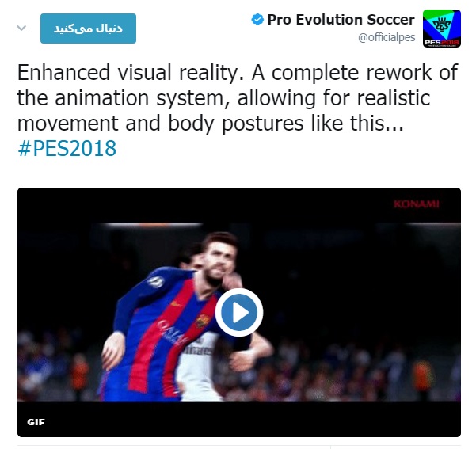Viewport: 476px width, 449px height.
Task: Click the Barcelona crest on the jersey
Action: pyautogui.click(x=202, y=321)
